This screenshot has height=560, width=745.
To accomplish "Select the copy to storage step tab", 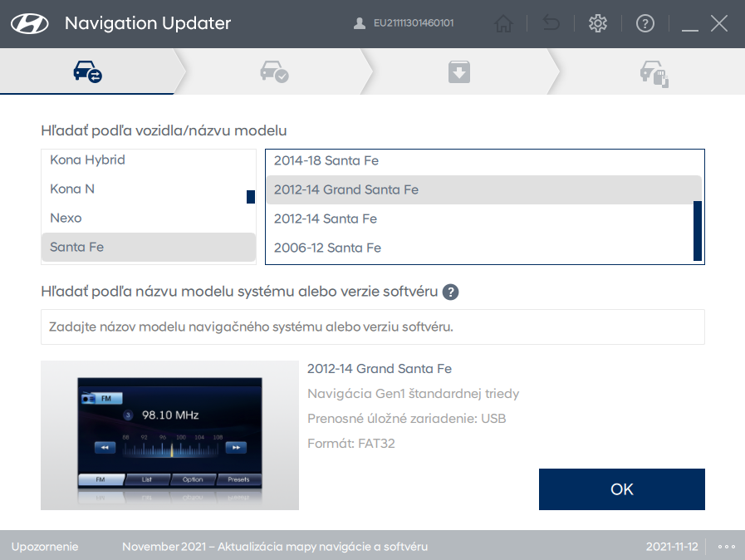I will [x=654, y=73].
